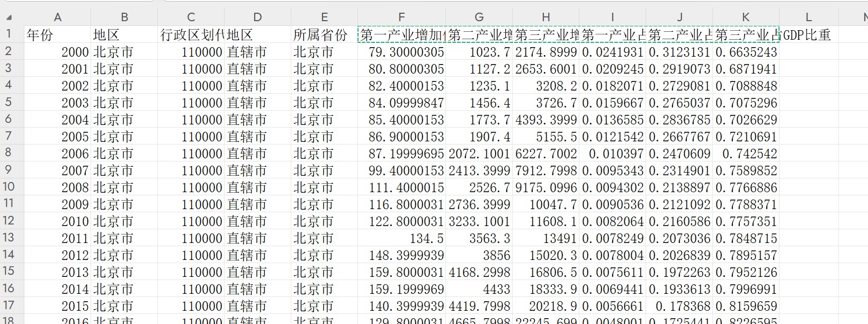The height and width of the screenshot is (324, 868).
Task: Select column H header
Action: pos(546,17)
